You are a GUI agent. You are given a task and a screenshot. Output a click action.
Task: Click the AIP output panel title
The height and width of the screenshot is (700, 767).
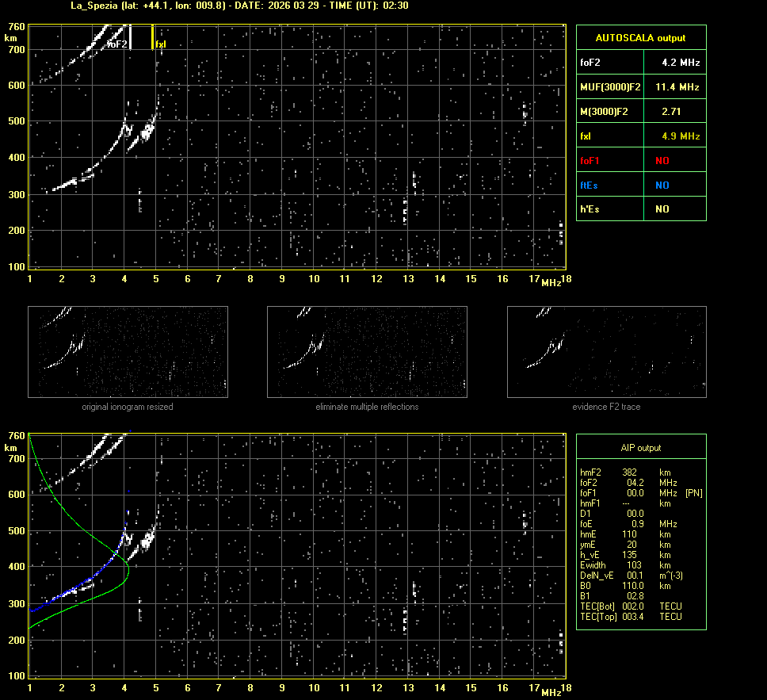click(640, 448)
